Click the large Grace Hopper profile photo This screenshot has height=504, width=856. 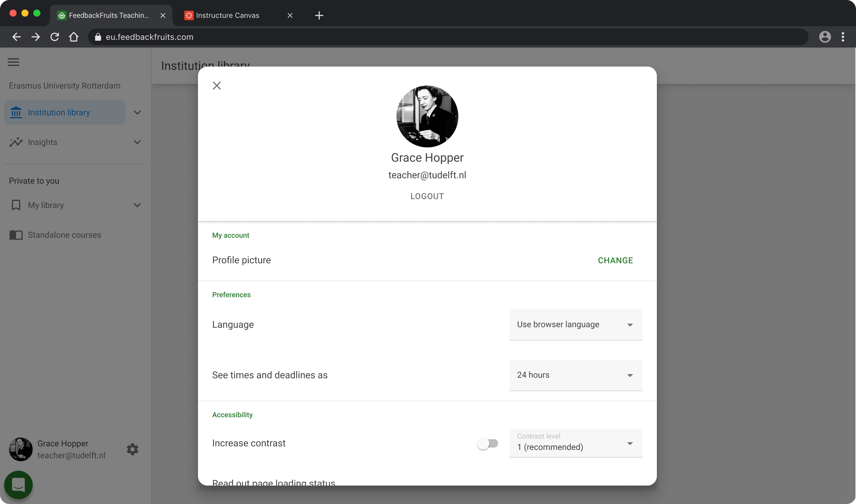pyautogui.click(x=427, y=116)
